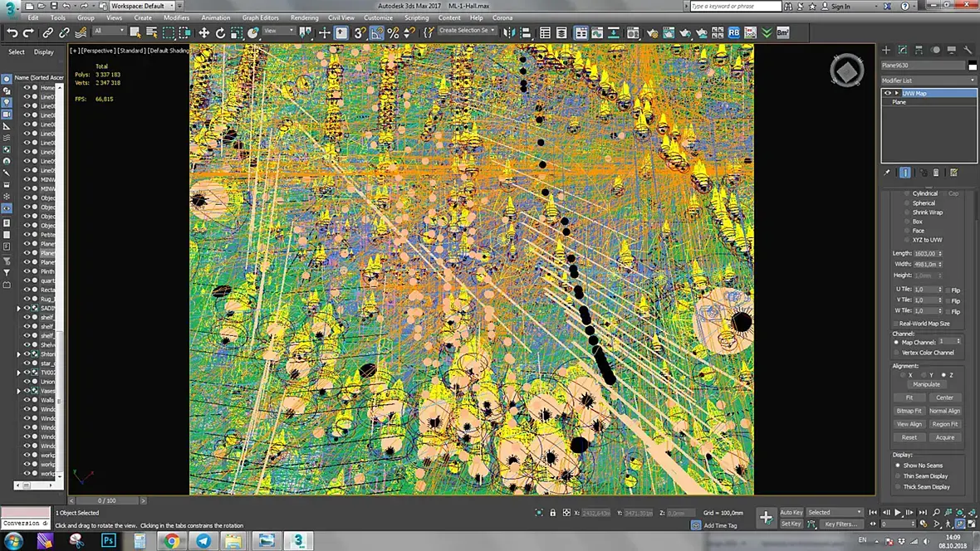Open the Modifier List dropdown

pyautogui.click(x=929, y=80)
